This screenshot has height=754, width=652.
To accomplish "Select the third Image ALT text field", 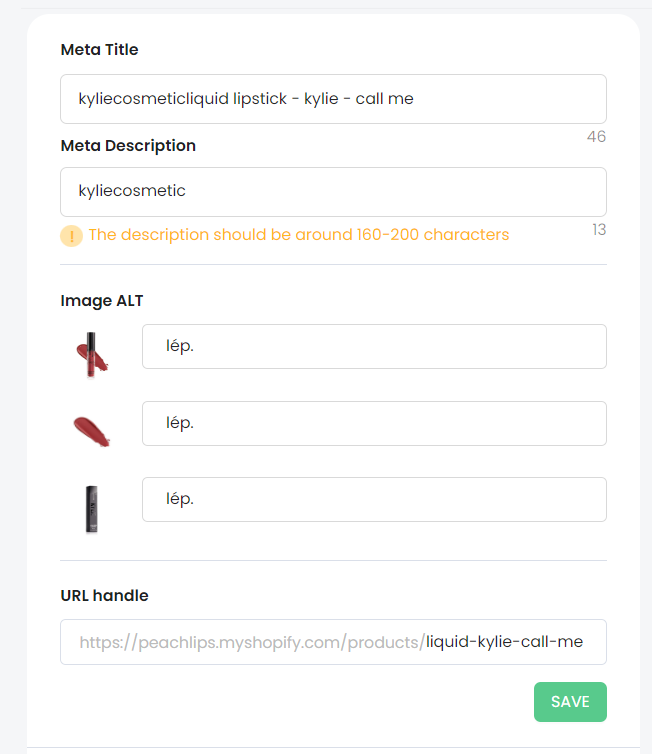I will coord(374,499).
